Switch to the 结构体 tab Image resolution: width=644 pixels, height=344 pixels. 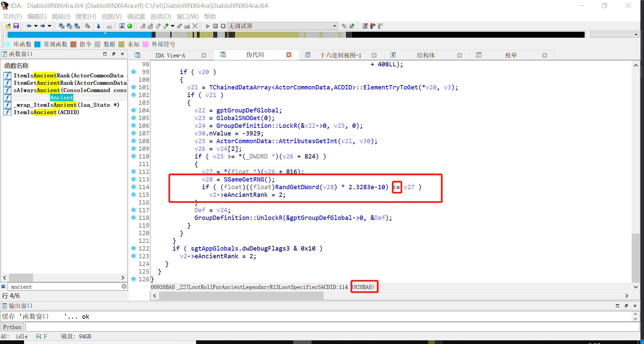click(x=426, y=55)
